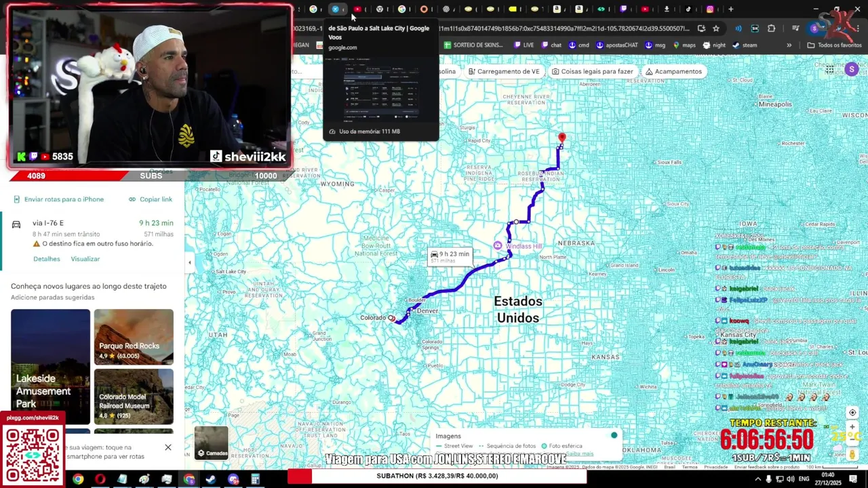Open the chat bookmark
Screen dimensions: 868x488
(x=551, y=45)
